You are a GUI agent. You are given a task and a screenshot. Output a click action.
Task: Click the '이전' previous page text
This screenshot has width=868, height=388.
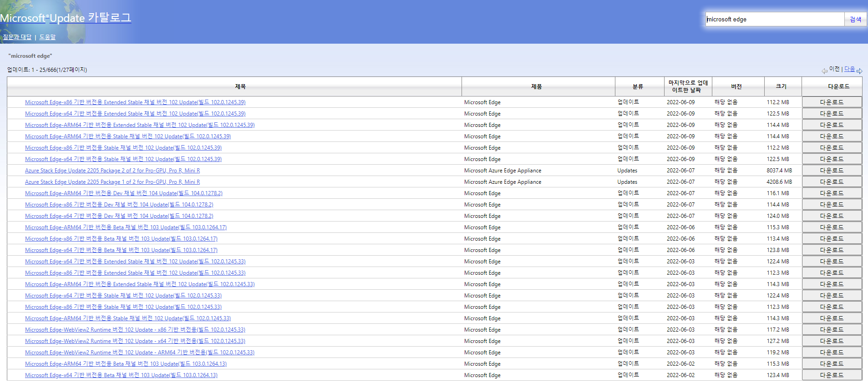click(834, 69)
